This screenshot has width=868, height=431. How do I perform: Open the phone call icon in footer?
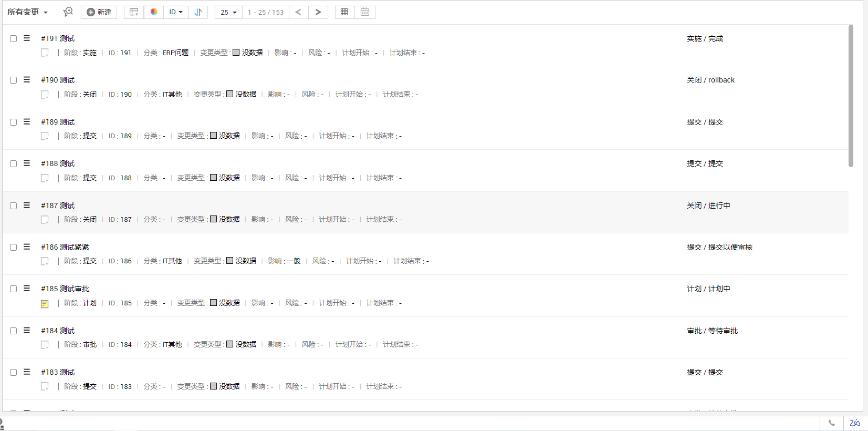click(x=832, y=423)
